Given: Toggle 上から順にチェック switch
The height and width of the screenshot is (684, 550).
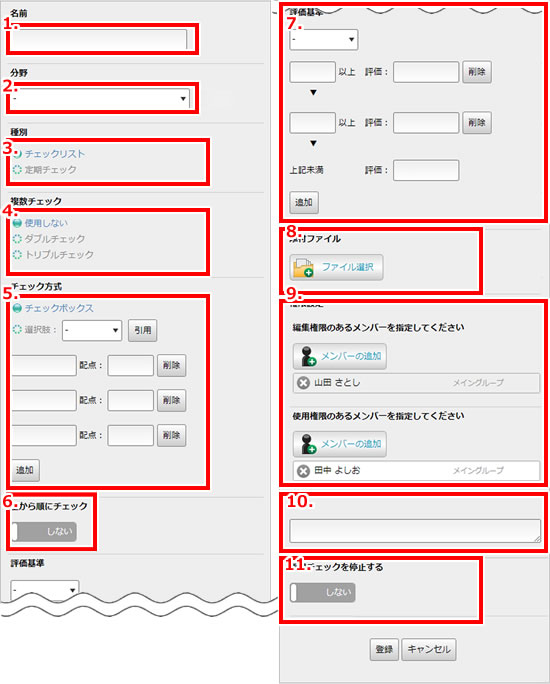Looking at the screenshot, I should tap(44, 532).
